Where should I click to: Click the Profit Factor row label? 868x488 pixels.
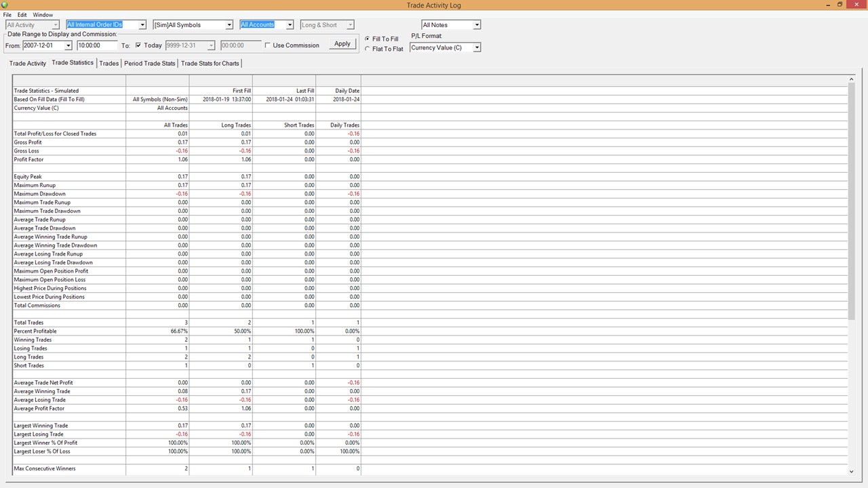(29, 159)
